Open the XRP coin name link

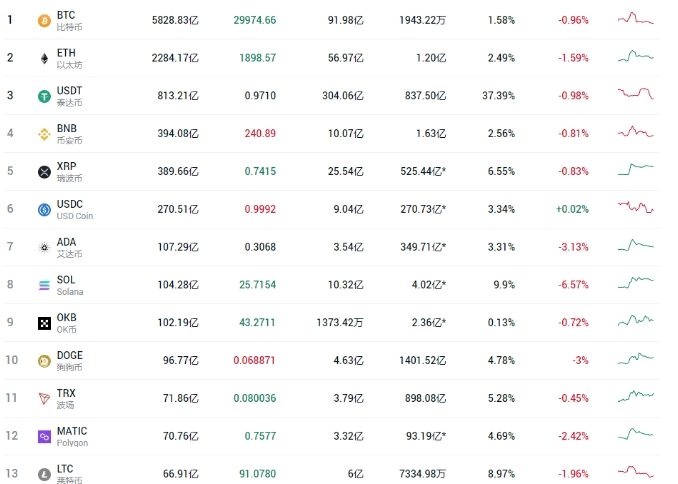(67, 166)
